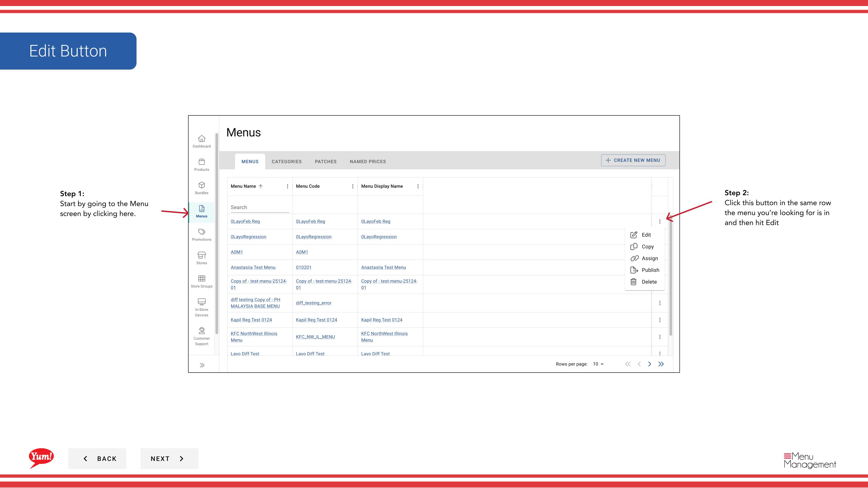Expand the sidebar with double chevron
Screen dimensions: 868x488
(x=202, y=365)
